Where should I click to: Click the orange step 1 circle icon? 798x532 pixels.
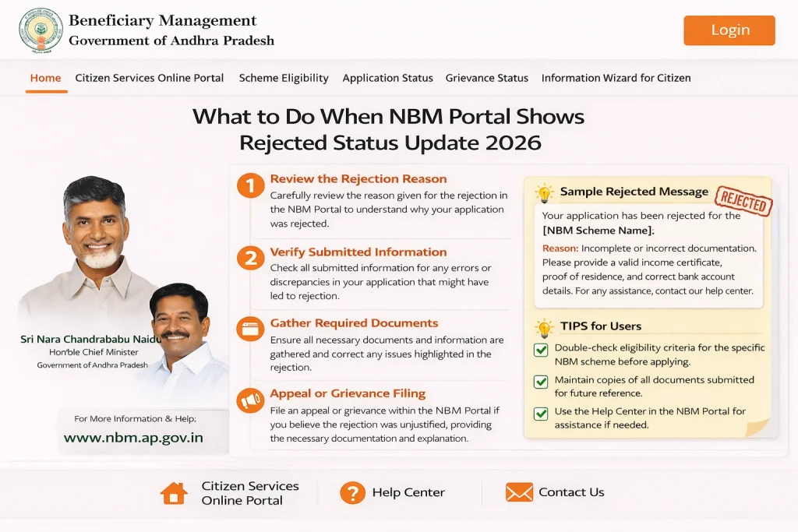250,185
